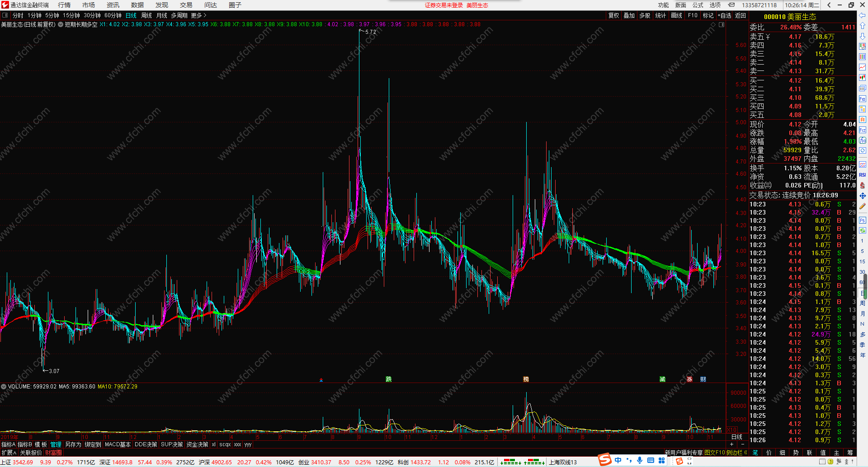The width and height of the screenshot is (868, 467).
Task: Toggle the panel layout icon left of 分时
Action: pyautogui.click(x=5, y=15)
